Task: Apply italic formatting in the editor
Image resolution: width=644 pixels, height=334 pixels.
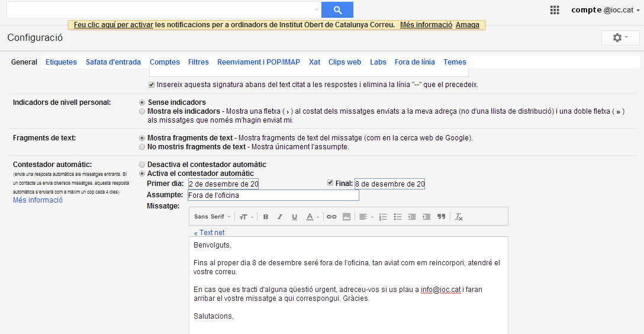Action: click(x=280, y=217)
